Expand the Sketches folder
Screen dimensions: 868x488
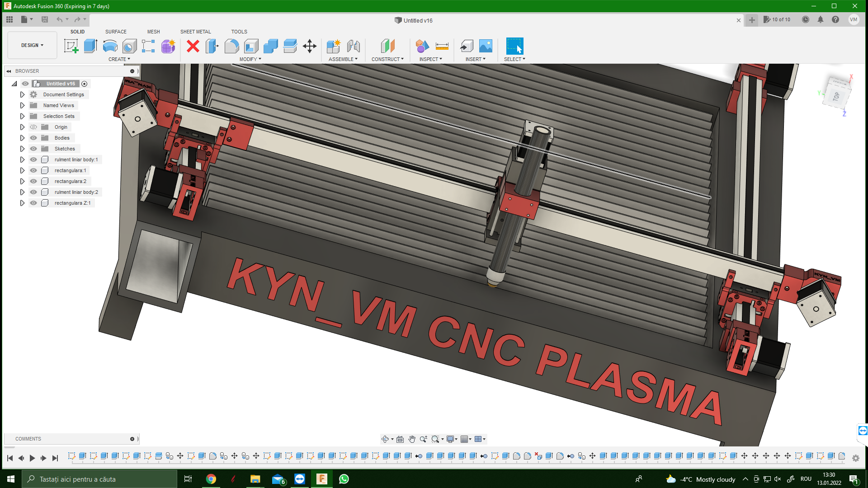22,149
